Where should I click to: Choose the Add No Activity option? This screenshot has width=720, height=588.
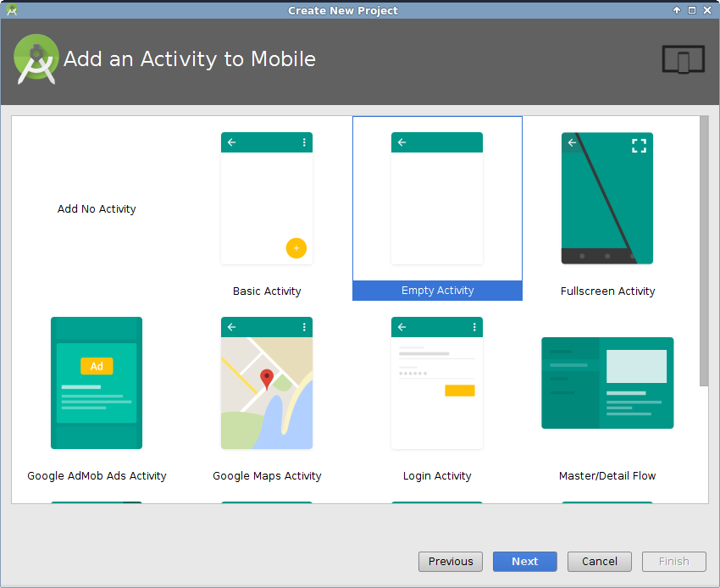click(x=97, y=209)
